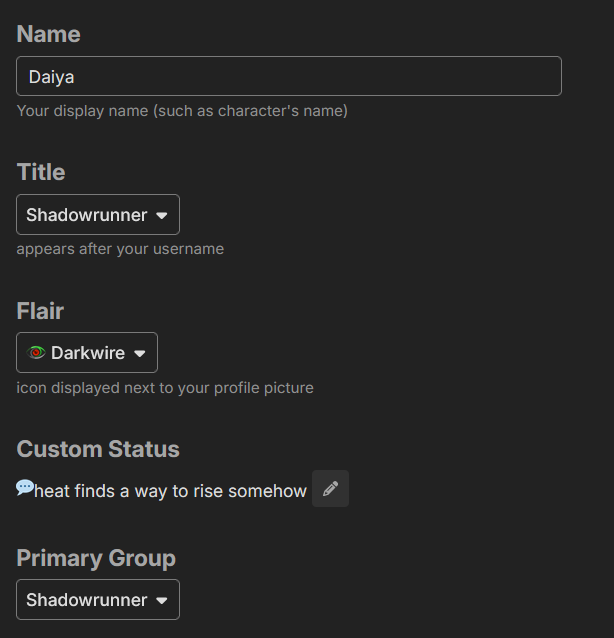Click the caret arrow in the Flair dropdown
Screen dimensions: 614x638
pos(140,354)
